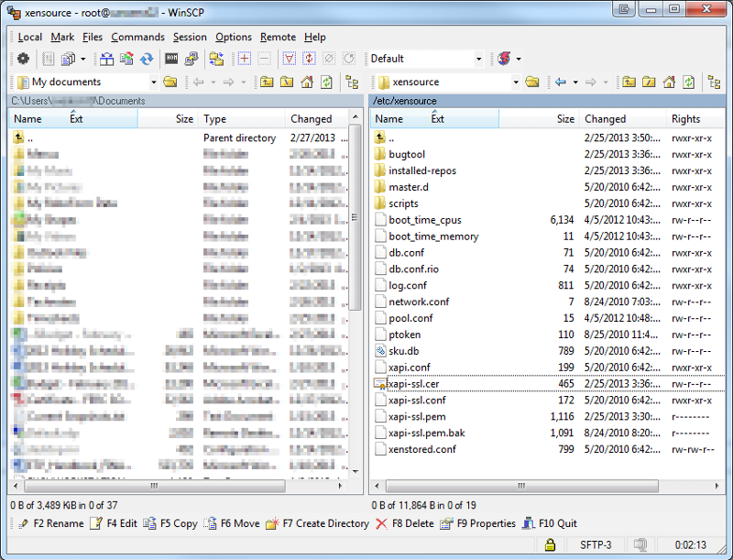Viewport: 733px width, 560px height.
Task: Click the padlock icon in the status bar
Action: click(x=550, y=545)
